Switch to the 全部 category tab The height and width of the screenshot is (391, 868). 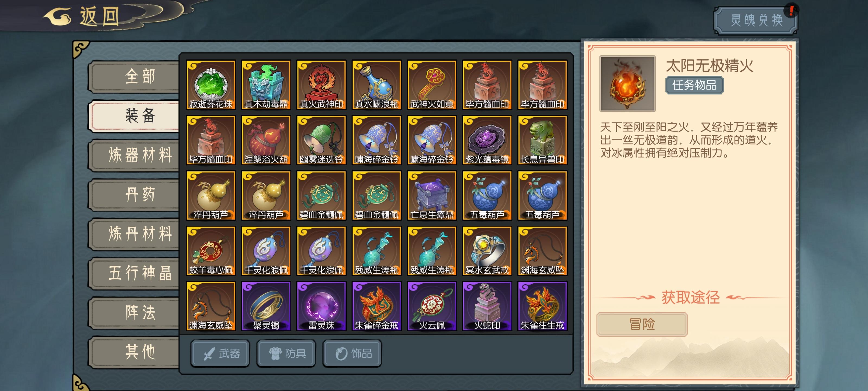pos(135,76)
